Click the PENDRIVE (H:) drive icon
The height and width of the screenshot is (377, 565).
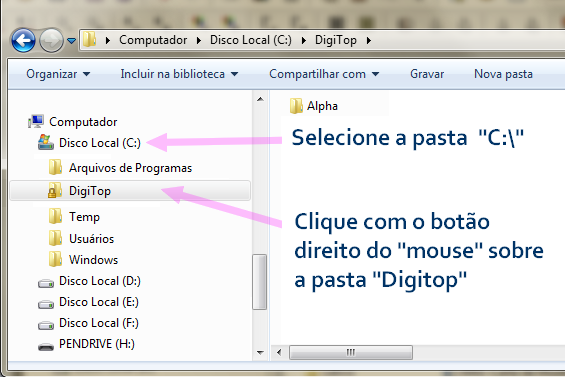point(46,347)
